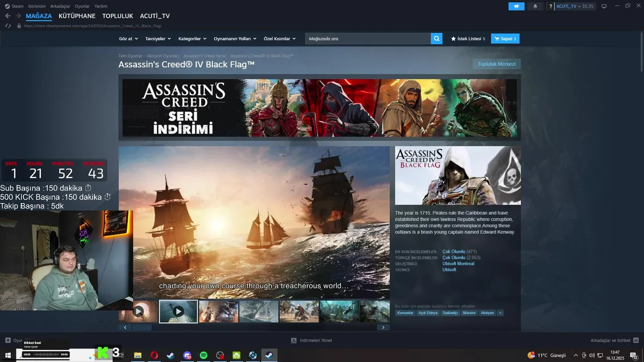Open Steam announcements megaphone button
644x362 pixels.
tap(516, 7)
